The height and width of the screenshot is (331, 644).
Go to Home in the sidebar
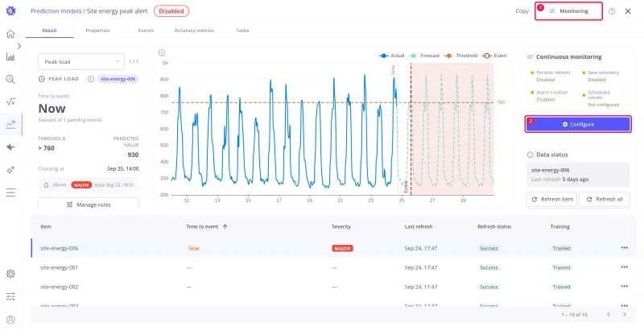10,34
